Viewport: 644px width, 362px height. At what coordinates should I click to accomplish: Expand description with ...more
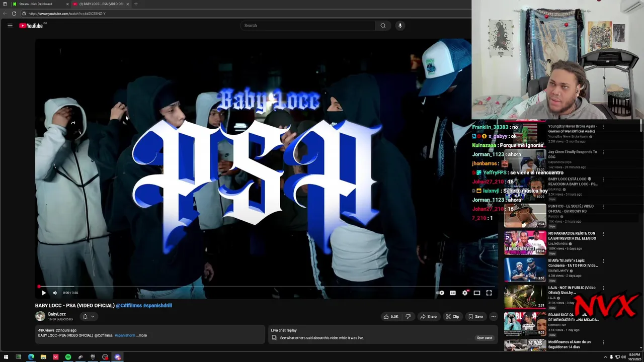pos(142,335)
